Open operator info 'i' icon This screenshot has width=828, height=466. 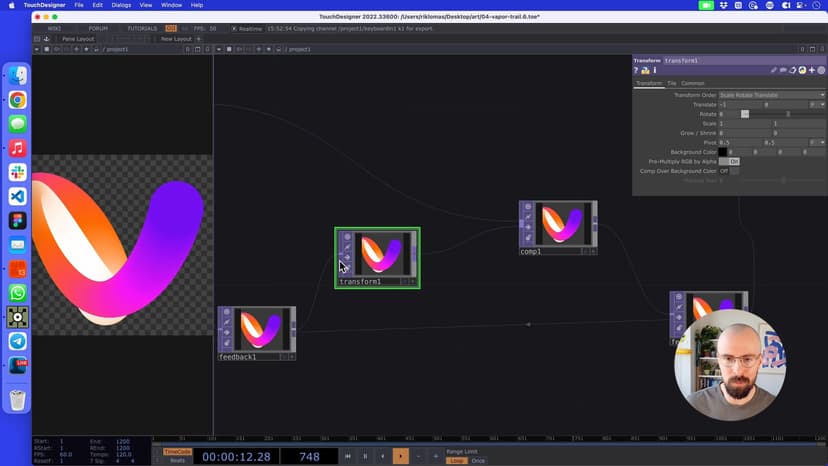point(654,71)
